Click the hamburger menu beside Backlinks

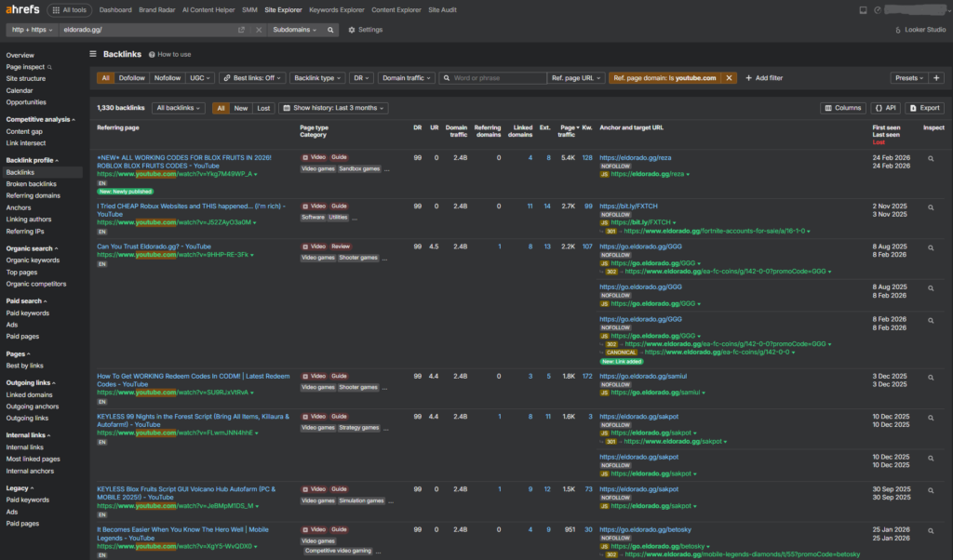[93, 54]
